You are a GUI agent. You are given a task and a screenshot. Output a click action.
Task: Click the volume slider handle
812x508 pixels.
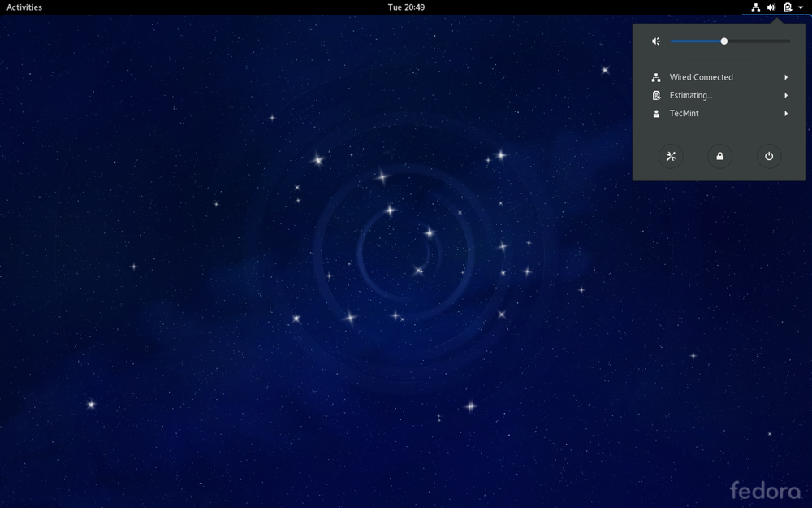click(724, 41)
